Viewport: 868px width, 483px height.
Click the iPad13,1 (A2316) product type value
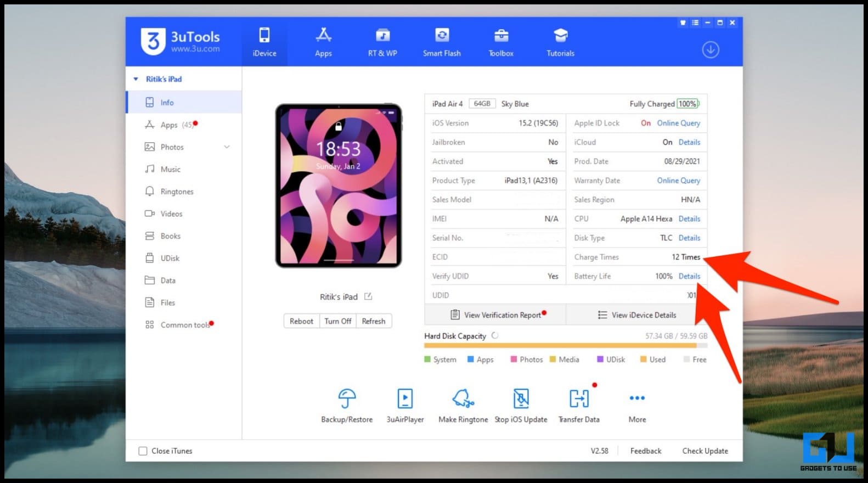point(531,181)
